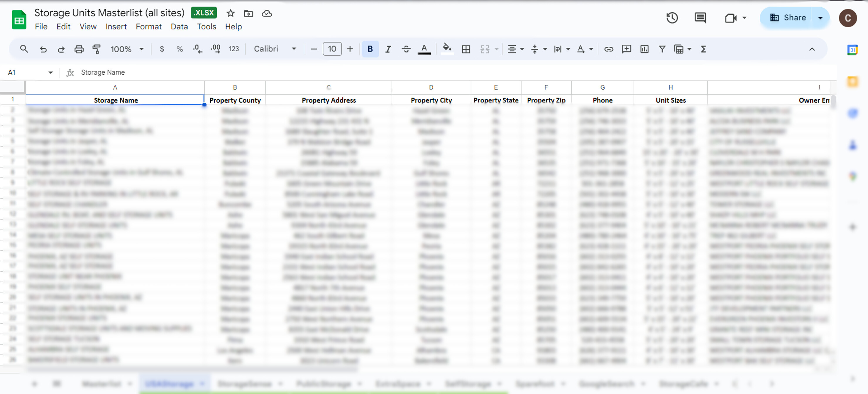Toggle italic formatting
This screenshot has width=868, height=394.
point(388,49)
